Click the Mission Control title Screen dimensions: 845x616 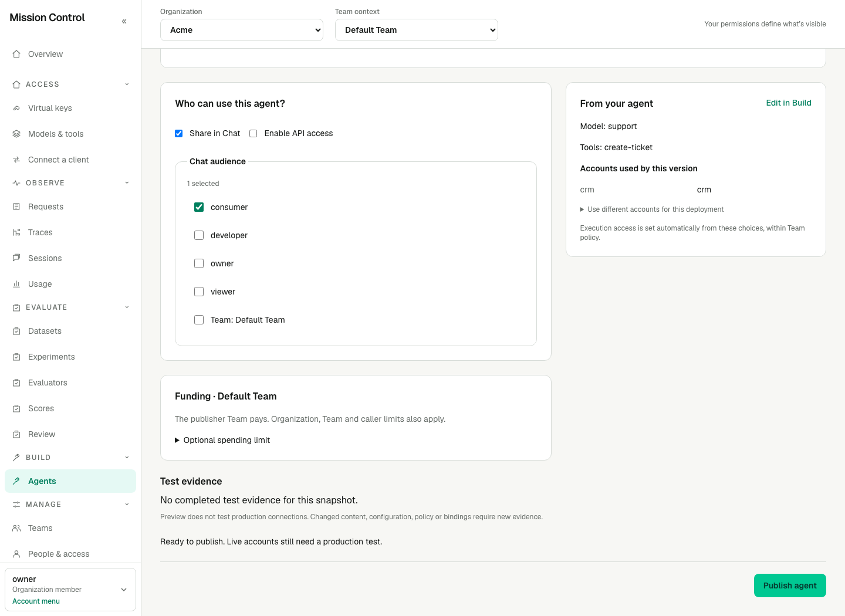[47, 18]
